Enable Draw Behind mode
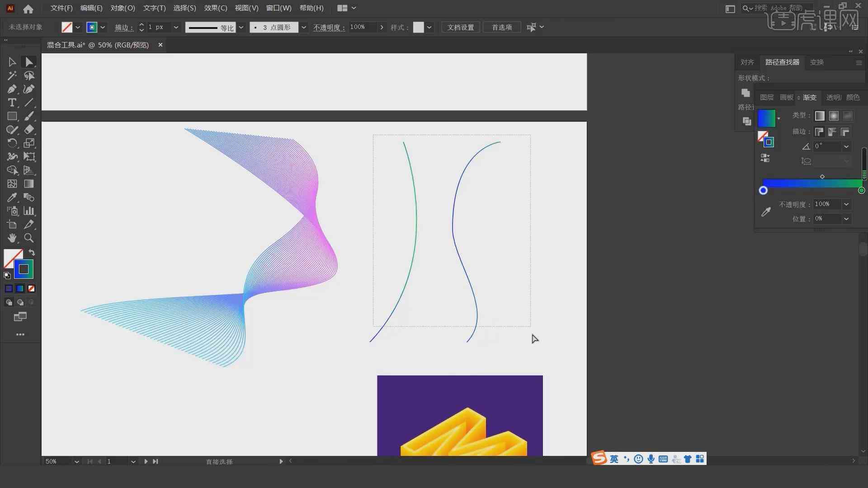868x488 pixels. [20, 302]
